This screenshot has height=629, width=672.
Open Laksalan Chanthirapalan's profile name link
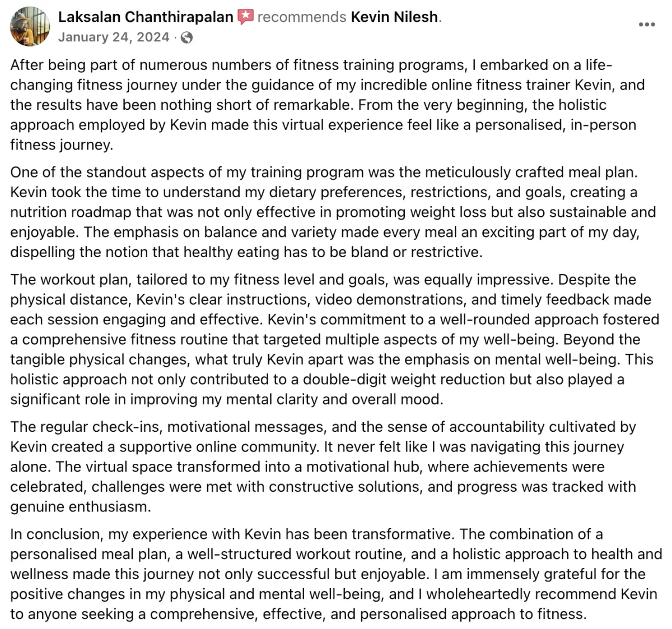click(146, 17)
